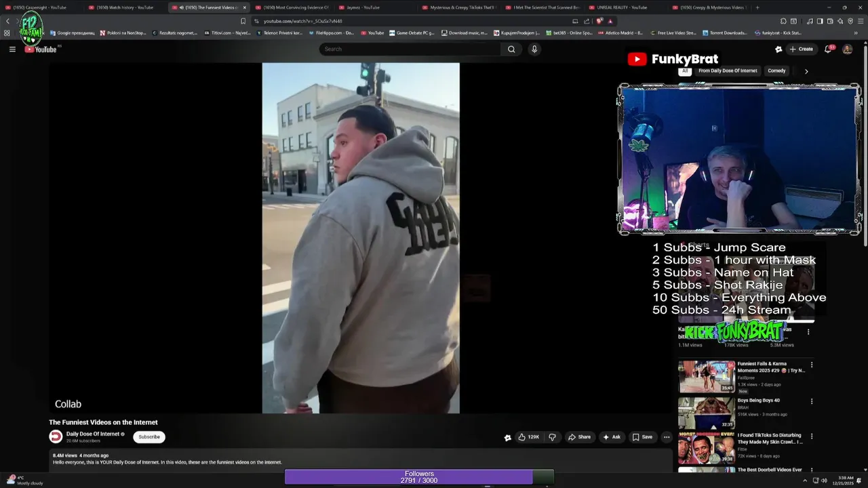Click Boys Being Boys 40 video title
This screenshot has height=488, width=868.
click(758, 401)
